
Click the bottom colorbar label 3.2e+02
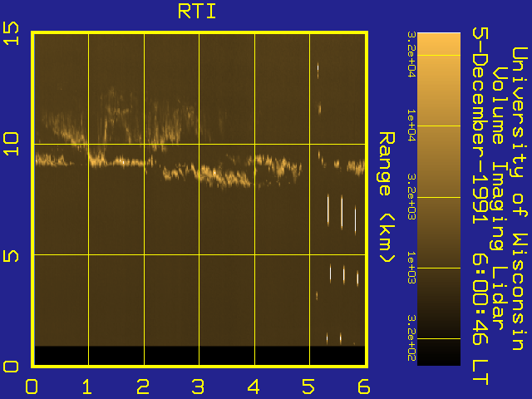(x=411, y=338)
